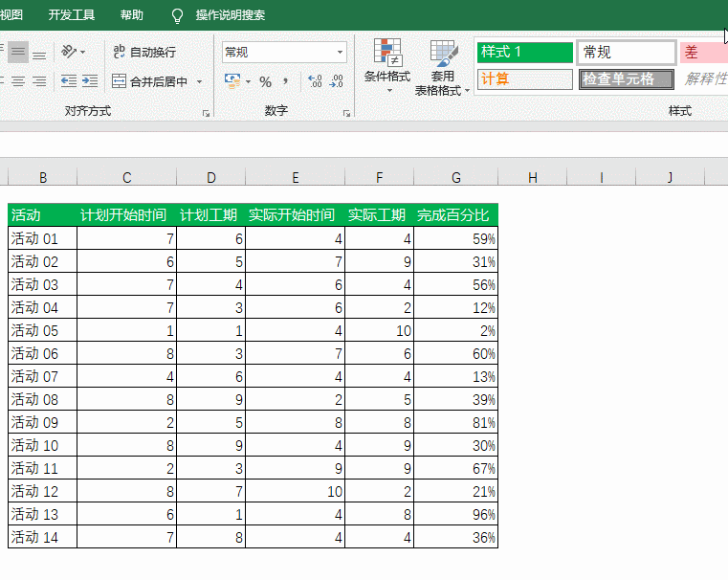The image size is (728, 580).
Task: Select cell 活动 14
Action: (43, 537)
